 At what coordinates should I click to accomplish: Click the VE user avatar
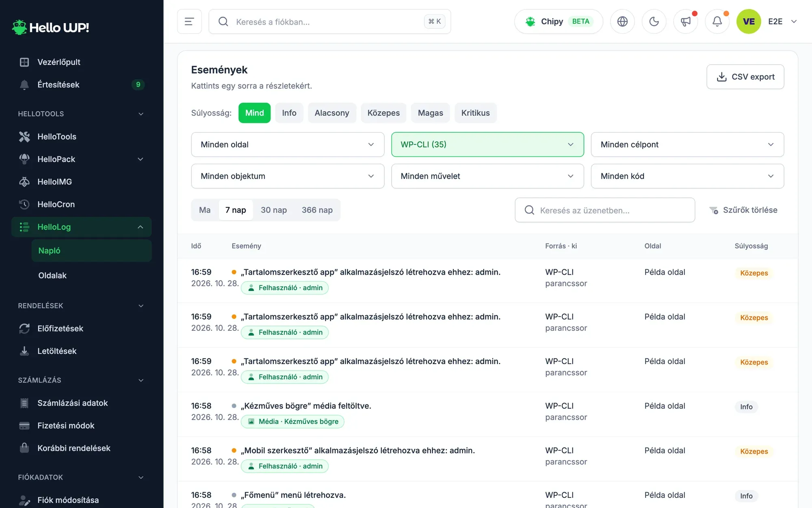pyautogui.click(x=749, y=22)
